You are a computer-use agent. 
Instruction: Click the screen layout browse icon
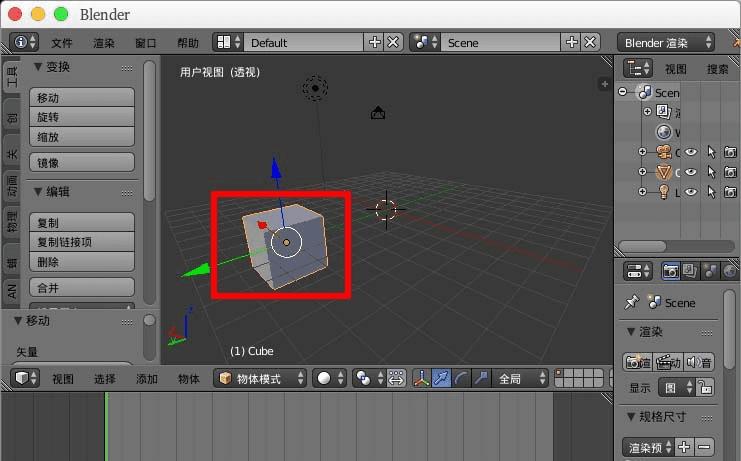click(x=228, y=43)
